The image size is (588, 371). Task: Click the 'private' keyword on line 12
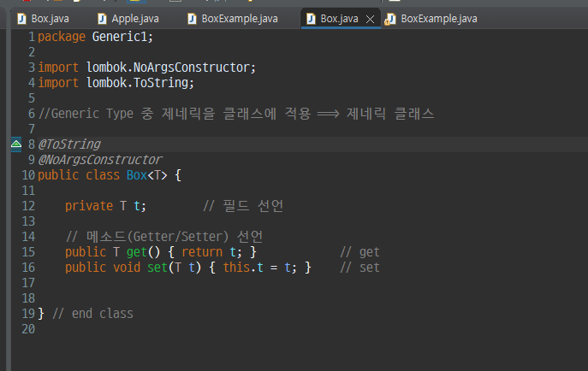pos(89,205)
